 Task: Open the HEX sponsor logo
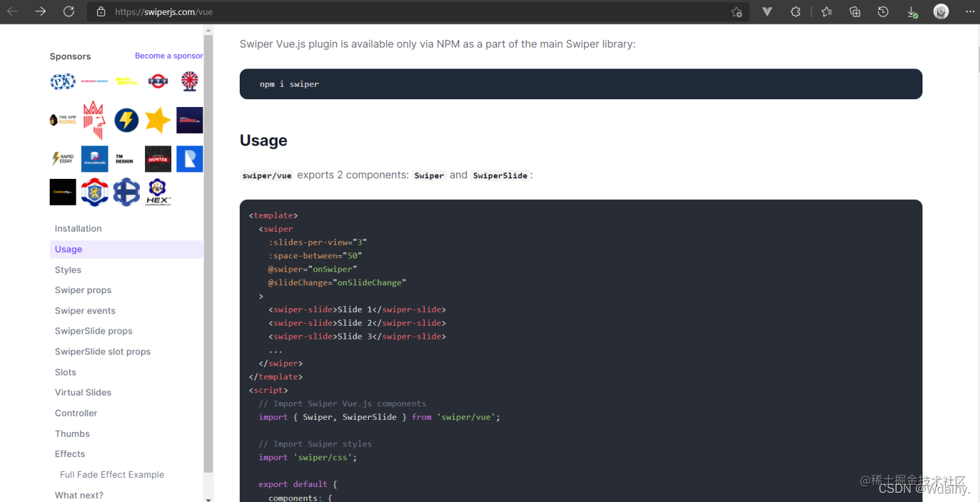pyautogui.click(x=157, y=192)
